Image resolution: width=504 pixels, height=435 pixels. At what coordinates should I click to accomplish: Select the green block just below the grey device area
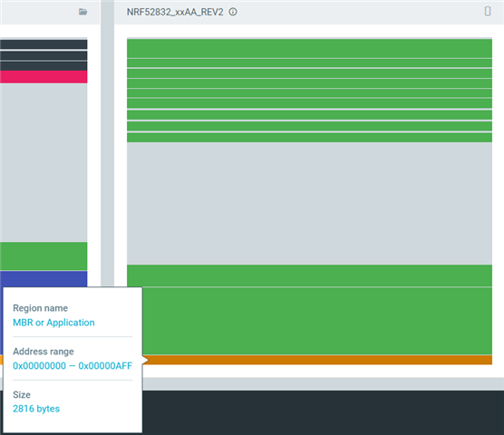coord(309,275)
